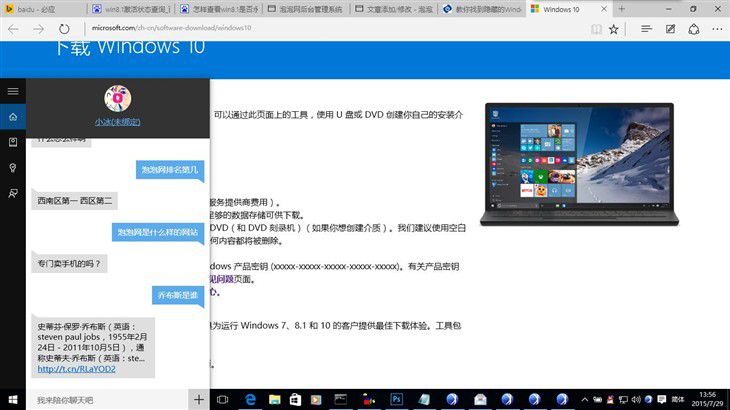Switch to 泡泡网后台管理系统 tab
Image resolution: width=730 pixels, height=410 pixels.
tap(307, 9)
